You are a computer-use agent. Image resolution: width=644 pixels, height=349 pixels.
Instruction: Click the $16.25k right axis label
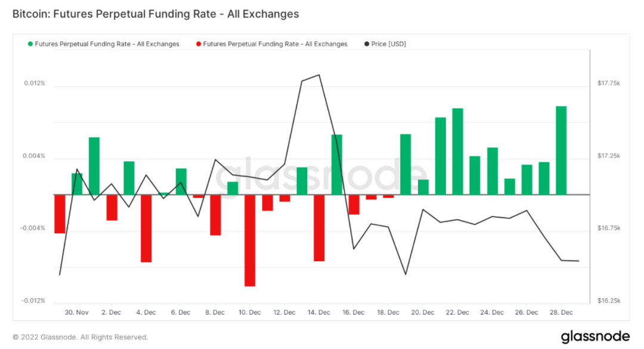click(608, 301)
